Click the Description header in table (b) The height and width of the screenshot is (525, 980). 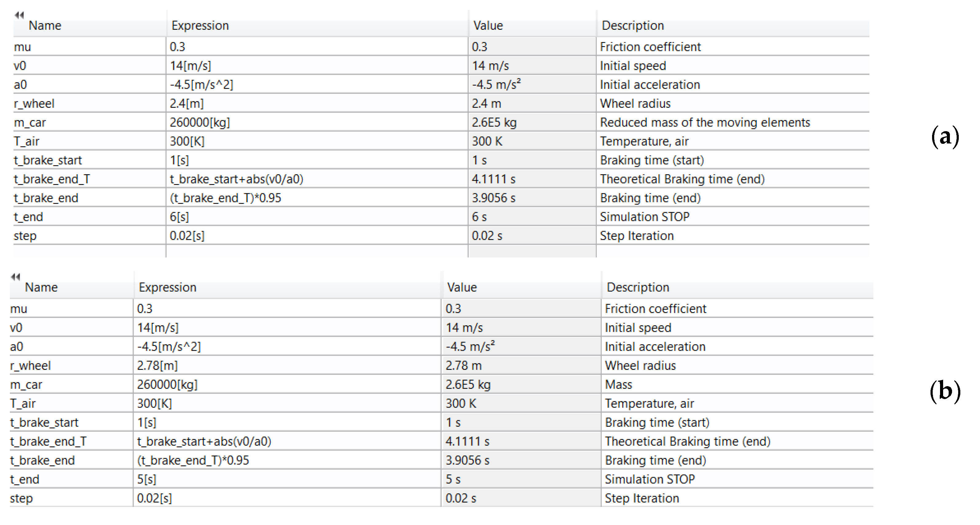click(638, 287)
